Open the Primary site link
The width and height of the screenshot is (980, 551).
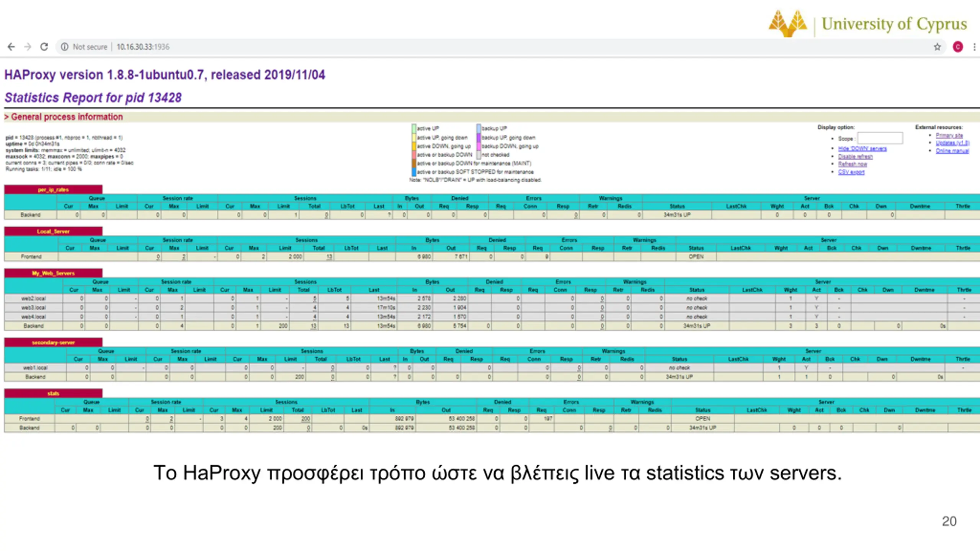pyautogui.click(x=949, y=135)
